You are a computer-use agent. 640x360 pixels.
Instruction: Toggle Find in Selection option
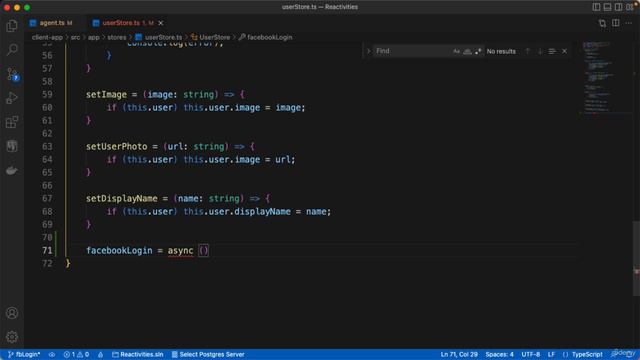tap(552, 51)
